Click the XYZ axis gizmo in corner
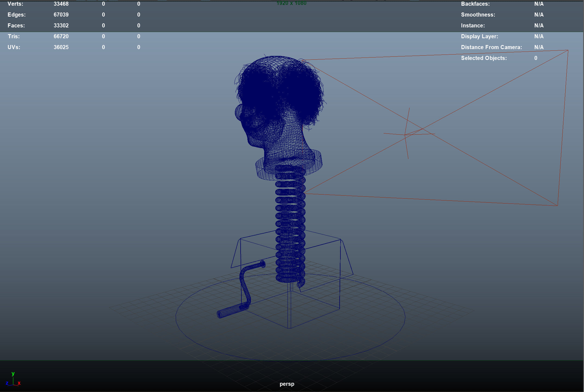The image size is (584, 392). [13, 380]
